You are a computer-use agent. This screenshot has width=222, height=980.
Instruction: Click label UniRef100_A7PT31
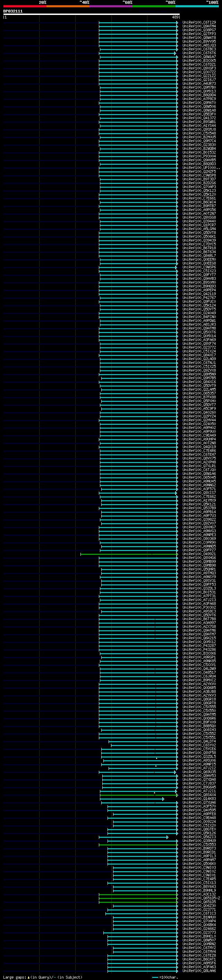pyautogui.click(x=199, y=596)
